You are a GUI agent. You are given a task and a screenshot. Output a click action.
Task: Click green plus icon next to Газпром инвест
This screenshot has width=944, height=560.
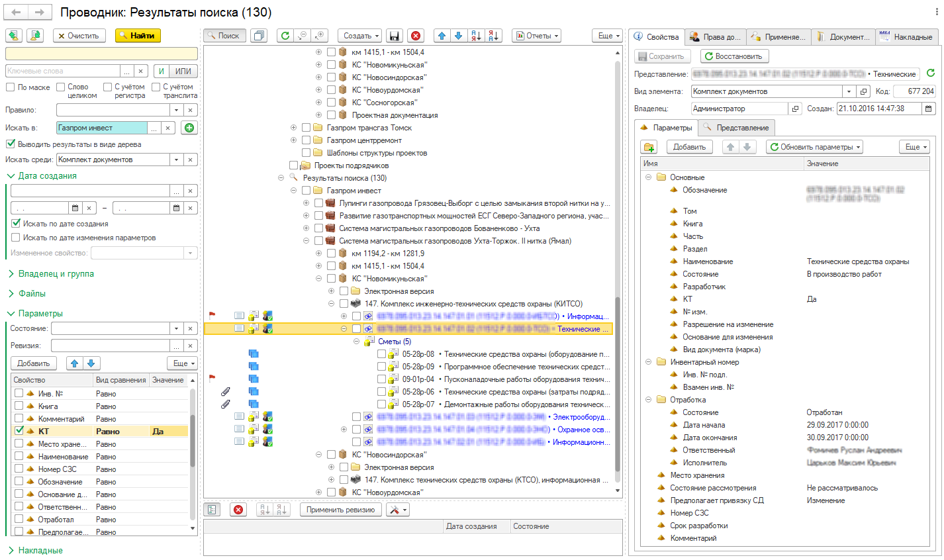point(189,128)
